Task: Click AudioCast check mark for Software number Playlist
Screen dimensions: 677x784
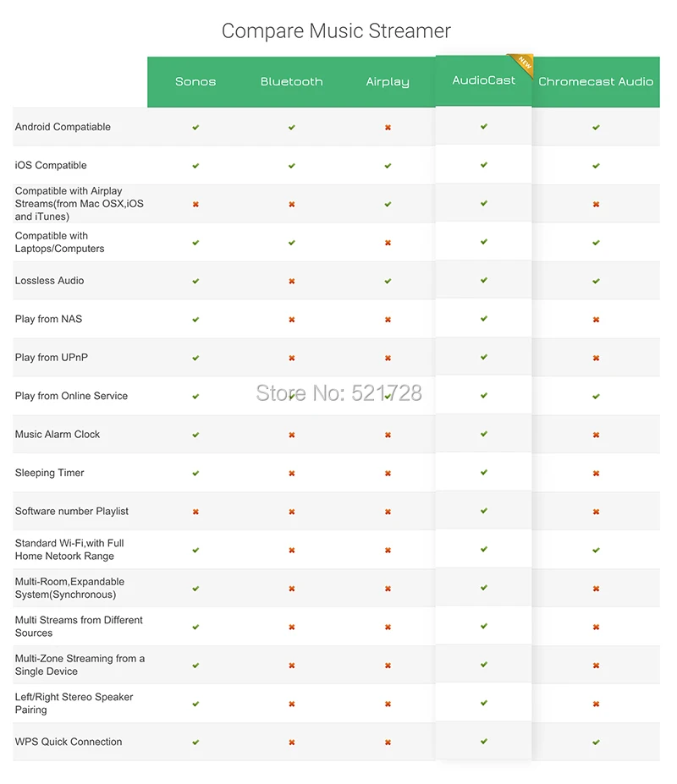Action: [484, 511]
